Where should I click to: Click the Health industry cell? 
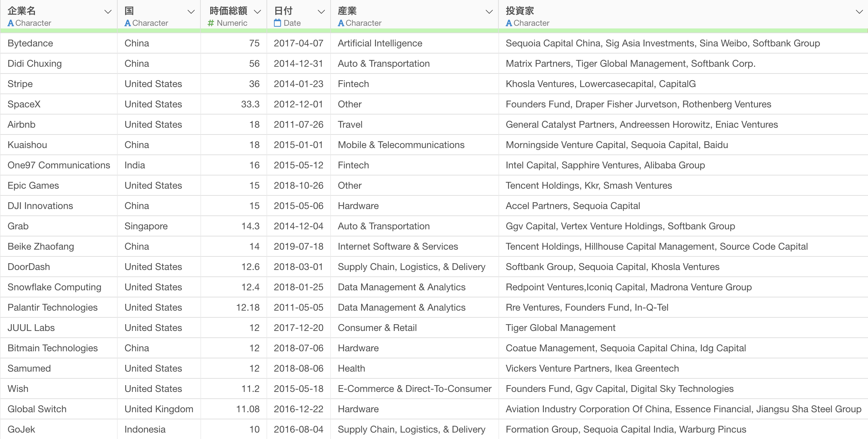coord(415,369)
